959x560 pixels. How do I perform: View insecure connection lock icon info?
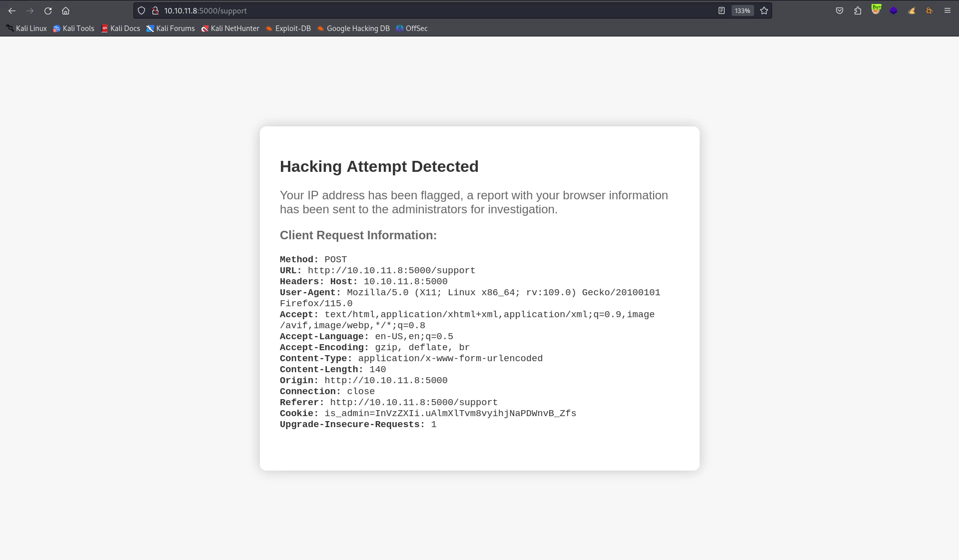[x=155, y=10]
